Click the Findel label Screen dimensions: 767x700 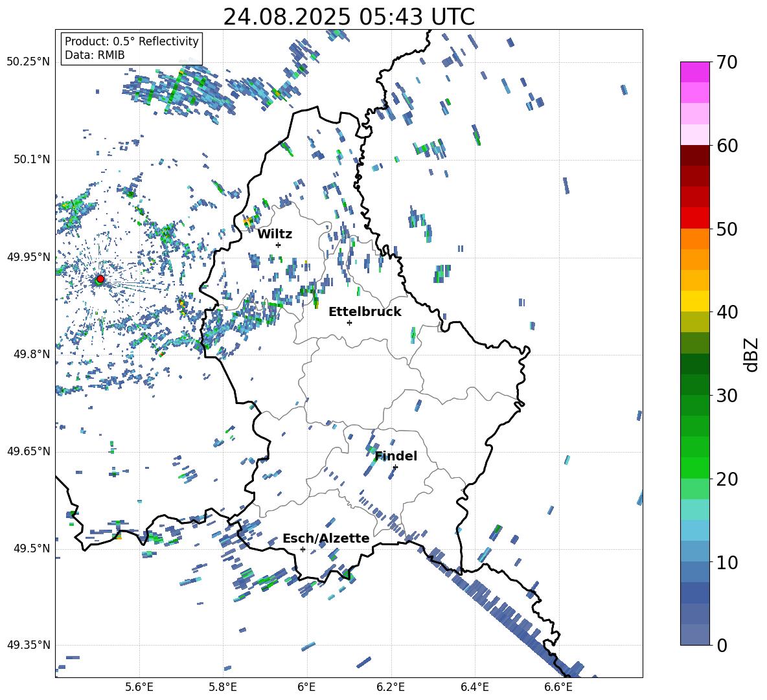coord(396,456)
